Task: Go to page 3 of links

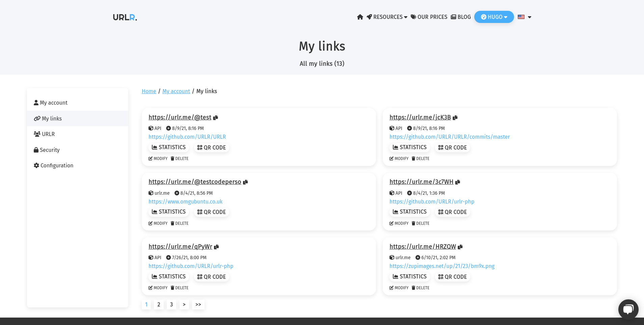Action: [171, 304]
